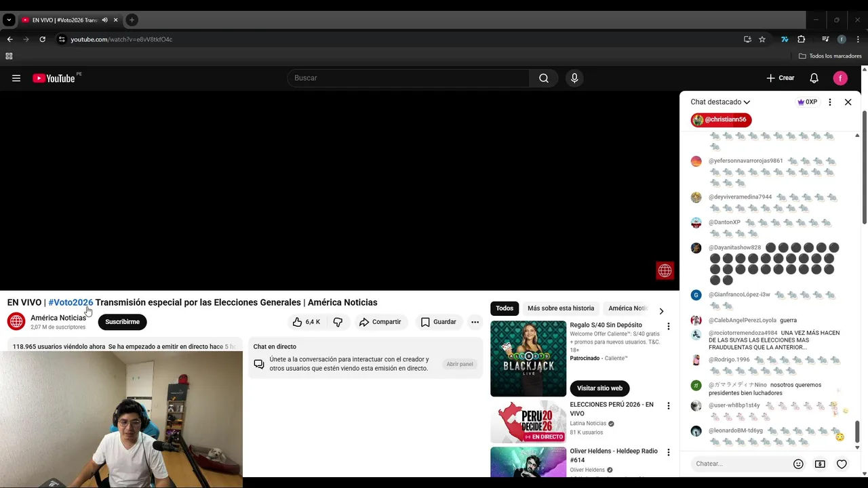The image size is (868, 488).
Task: Open the notifications bell
Action: (814, 78)
